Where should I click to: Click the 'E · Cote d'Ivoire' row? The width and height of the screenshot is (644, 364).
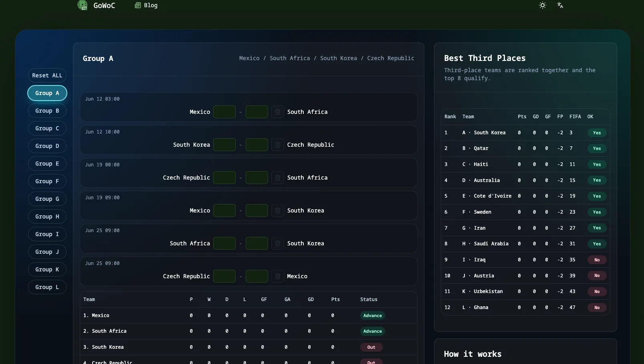(x=525, y=196)
